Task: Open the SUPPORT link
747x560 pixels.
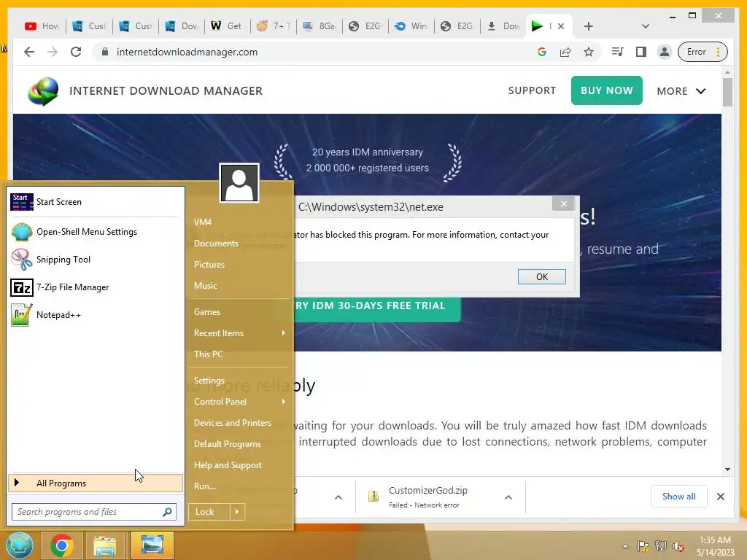Action: tap(532, 90)
